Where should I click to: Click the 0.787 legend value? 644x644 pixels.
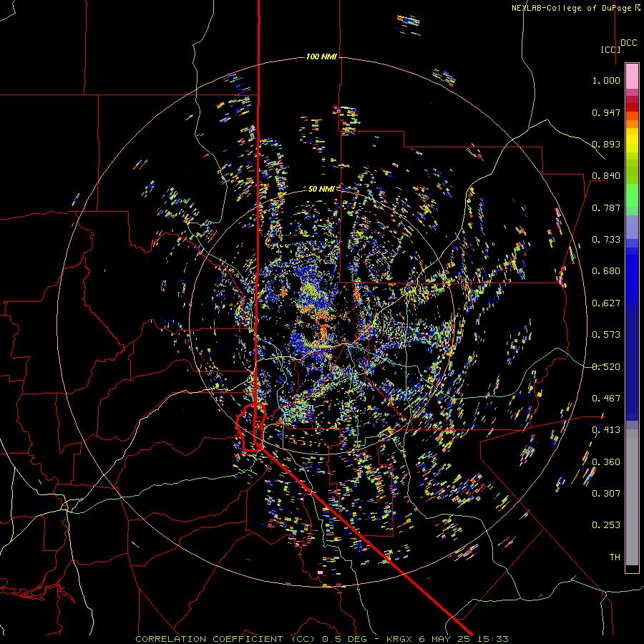coord(606,208)
